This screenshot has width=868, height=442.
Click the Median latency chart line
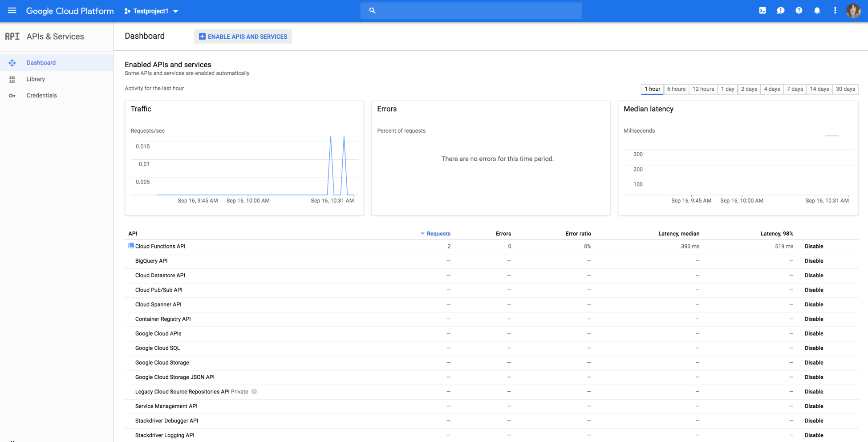(832, 136)
